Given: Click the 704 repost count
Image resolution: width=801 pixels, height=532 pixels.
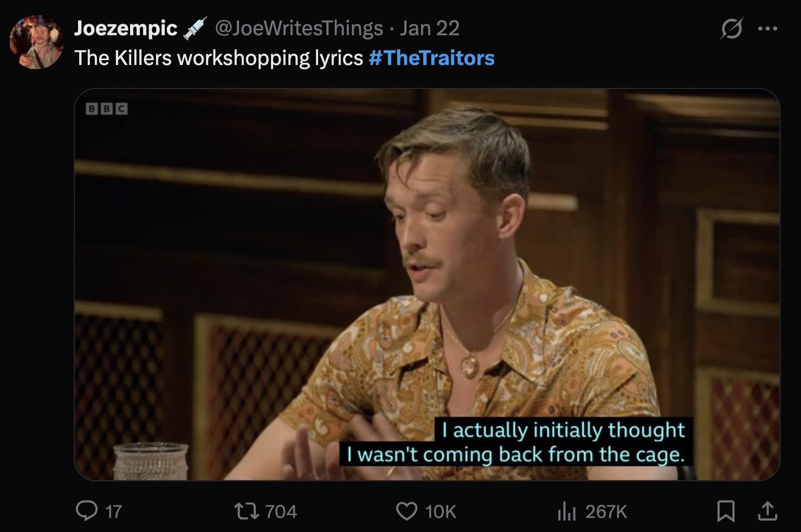Looking at the screenshot, I should pos(280,510).
